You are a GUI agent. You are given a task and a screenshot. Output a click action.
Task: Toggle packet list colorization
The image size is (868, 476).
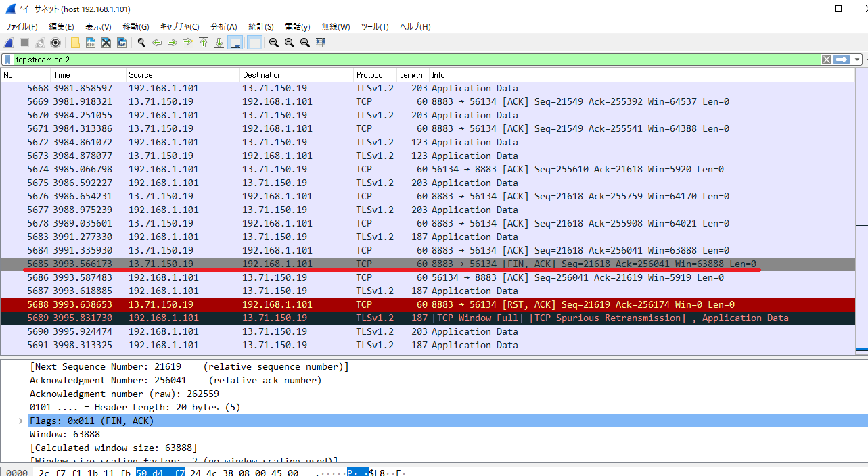(253, 42)
